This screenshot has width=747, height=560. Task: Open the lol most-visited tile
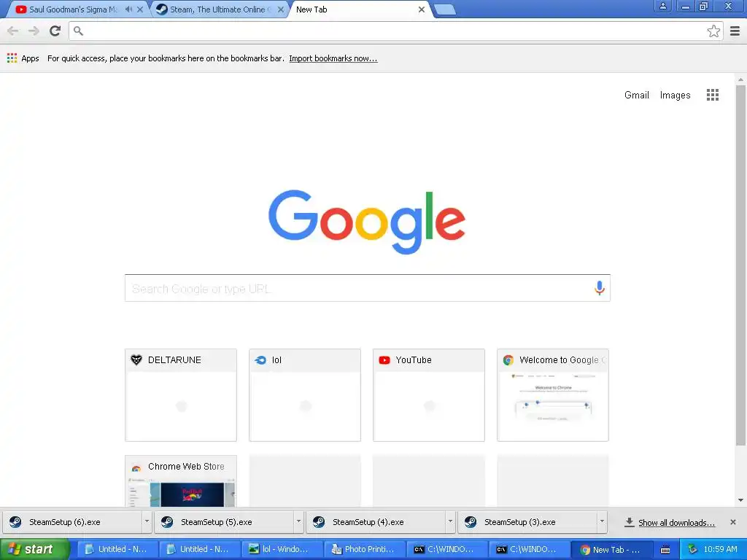(x=304, y=394)
